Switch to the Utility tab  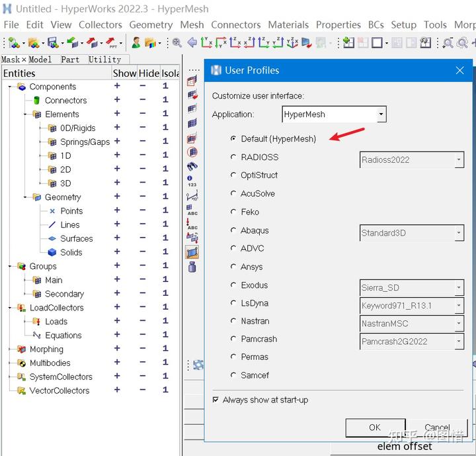point(104,60)
